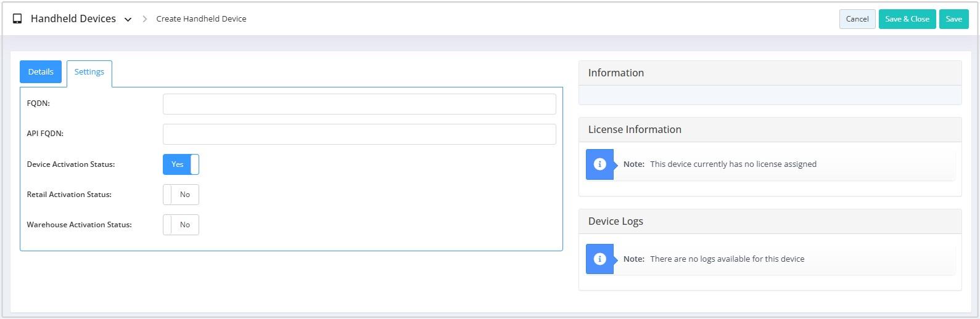Click the License Information panel header
The height and width of the screenshot is (319, 980).
(x=770, y=129)
